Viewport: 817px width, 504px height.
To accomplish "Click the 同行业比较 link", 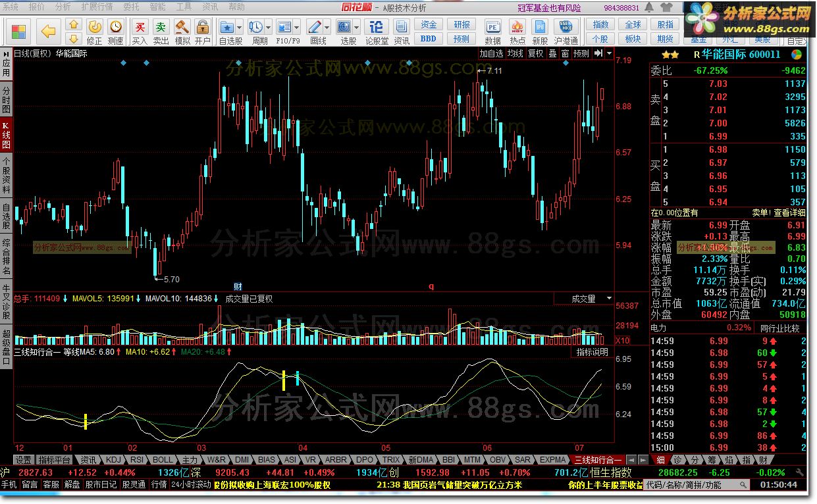I will (779, 328).
